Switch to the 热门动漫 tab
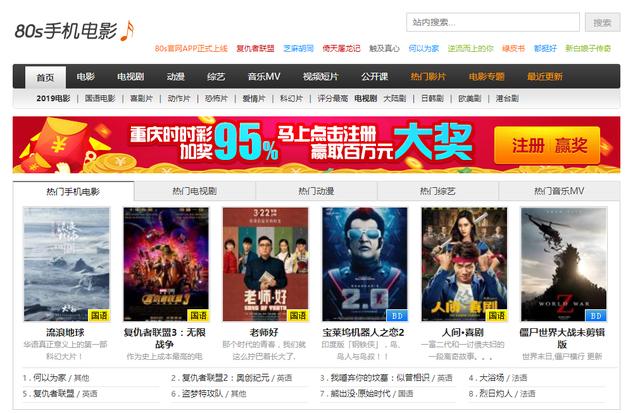This screenshot has width=640, height=413. [x=316, y=191]
